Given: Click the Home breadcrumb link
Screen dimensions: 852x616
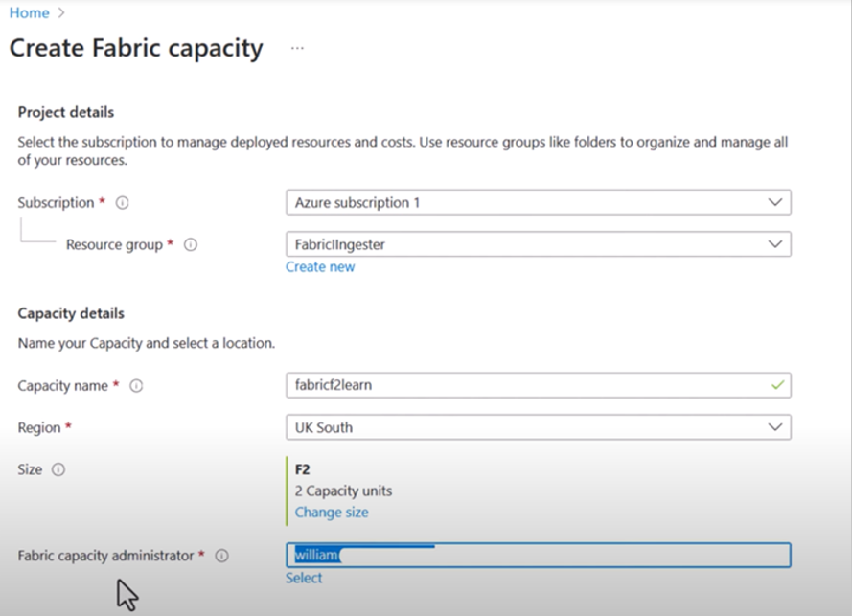Looking at the screenshot, I should click(29, 12).
